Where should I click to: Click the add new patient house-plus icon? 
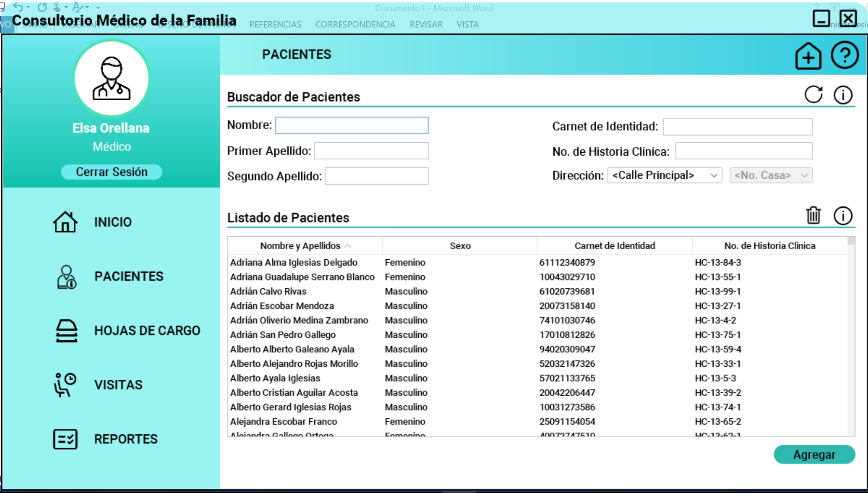(808, 56)
